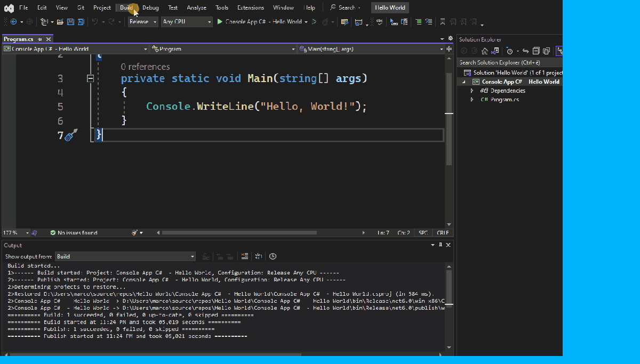Viewport: 640px width, 364px height.
Task: Click Collapse All in Solution Explorer
Action: tap(536, 51)
